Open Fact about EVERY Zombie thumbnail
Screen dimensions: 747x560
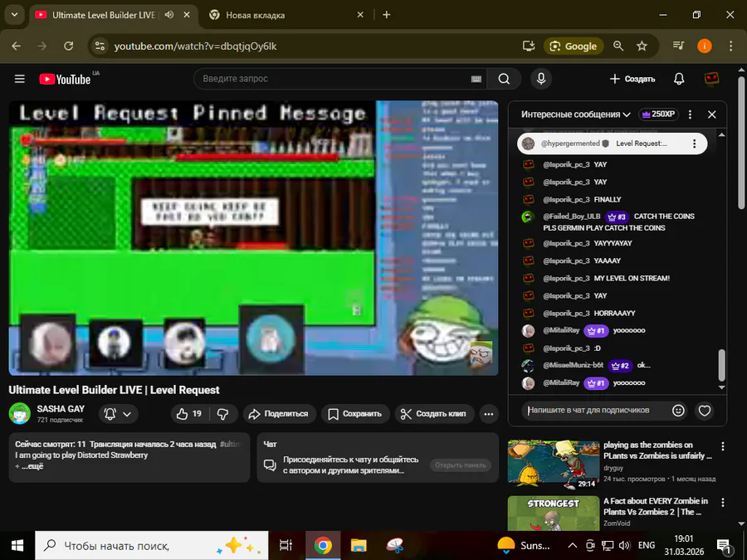tap(554, 514)
